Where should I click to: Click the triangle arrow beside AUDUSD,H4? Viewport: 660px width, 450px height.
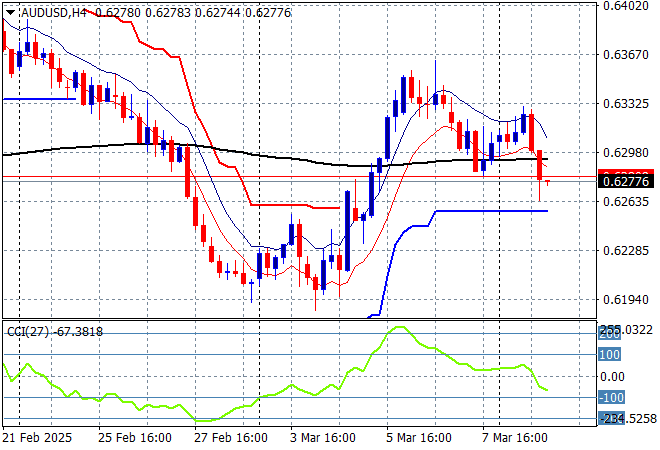9,9
